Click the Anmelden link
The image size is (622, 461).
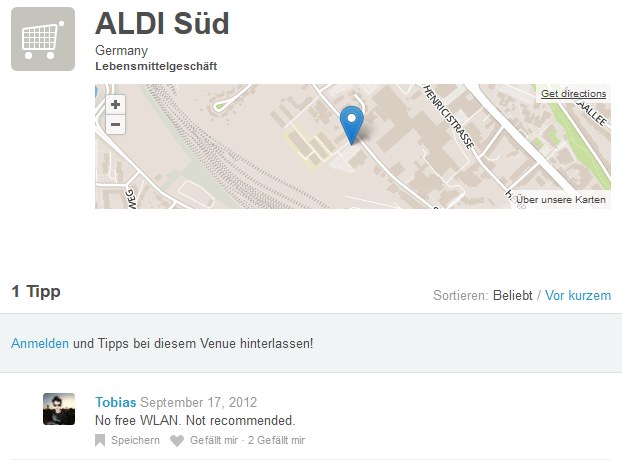pos(40,343)
